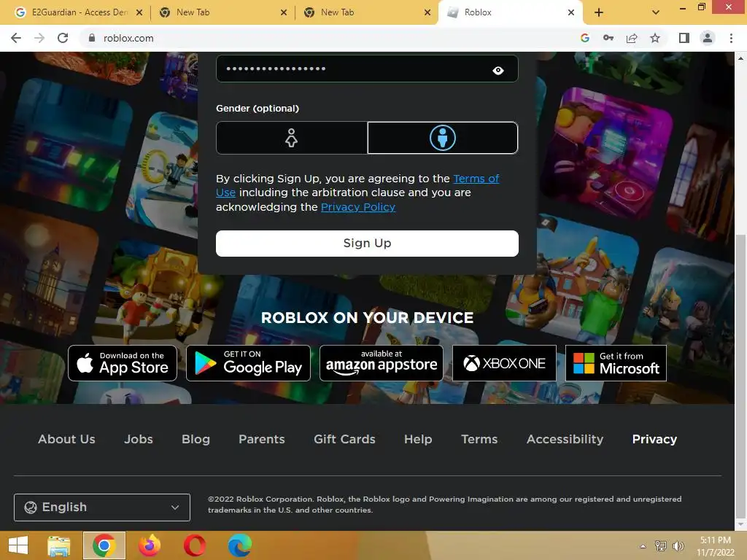Reload the roblox.com page
This screenshot has height=560, width=747.
(63, 38)
